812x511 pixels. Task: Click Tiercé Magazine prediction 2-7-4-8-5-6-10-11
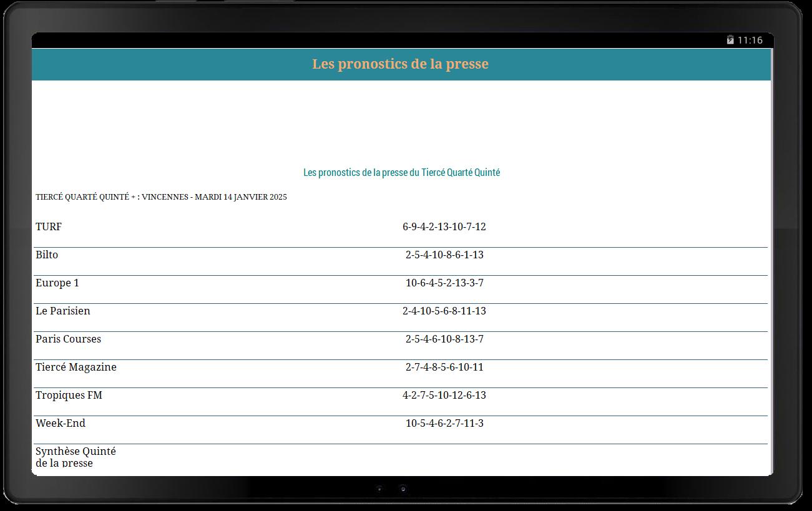444,367
